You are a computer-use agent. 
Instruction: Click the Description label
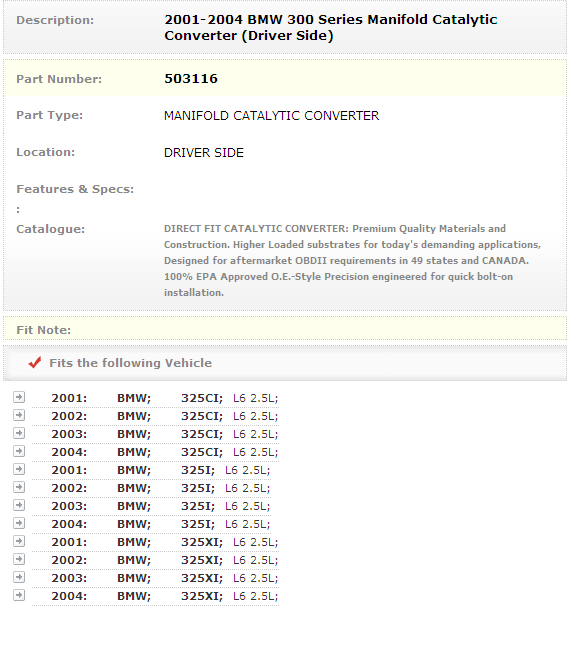(55, 20)
